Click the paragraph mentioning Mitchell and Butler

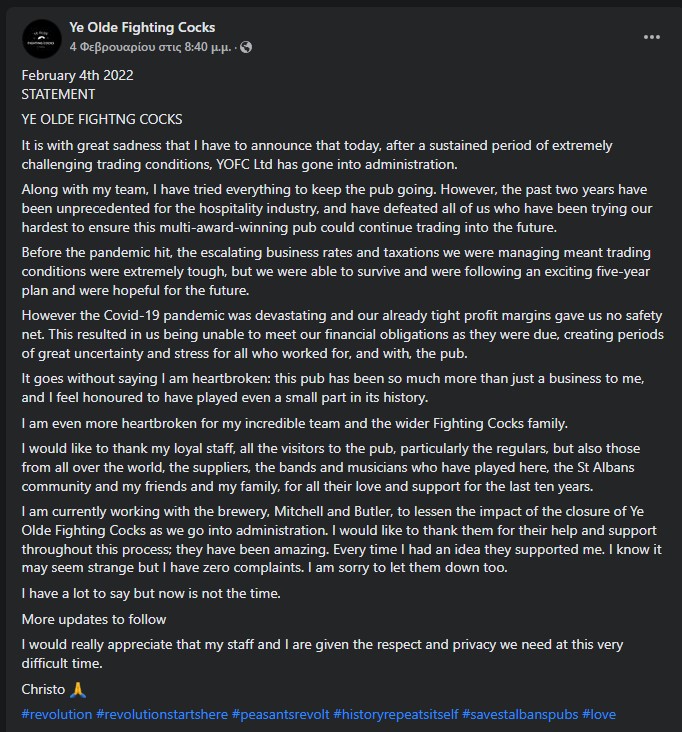(341, 540)
